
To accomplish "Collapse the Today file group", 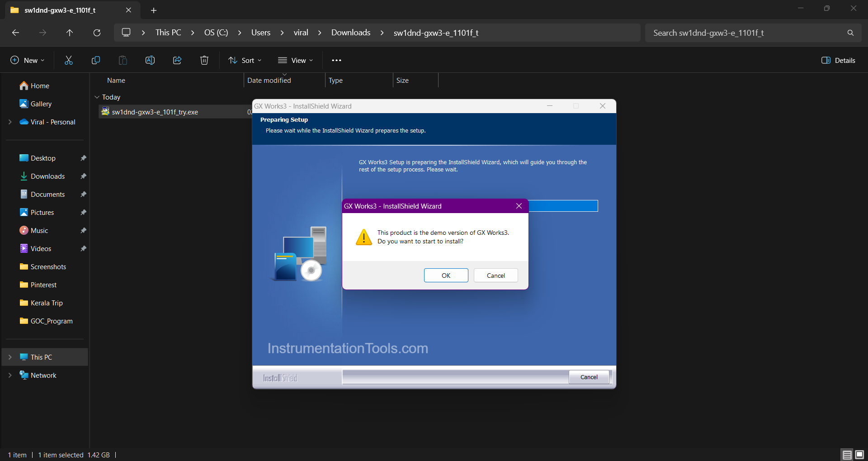I will coord(97,97).
